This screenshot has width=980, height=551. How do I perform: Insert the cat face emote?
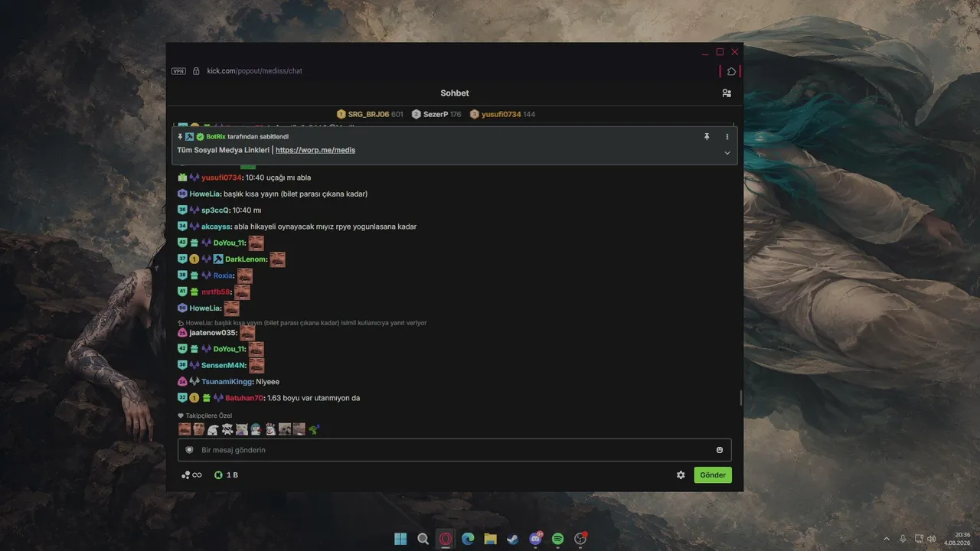(x=241, y=429)
